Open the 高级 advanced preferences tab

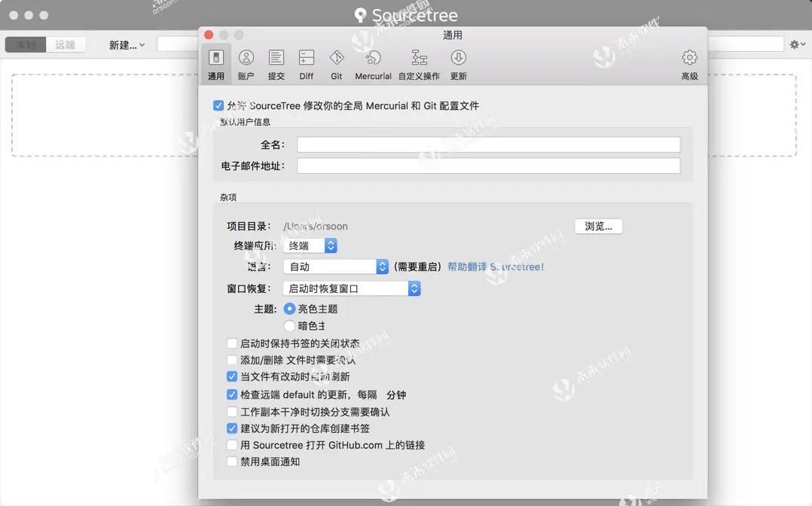tap(689, 65)
